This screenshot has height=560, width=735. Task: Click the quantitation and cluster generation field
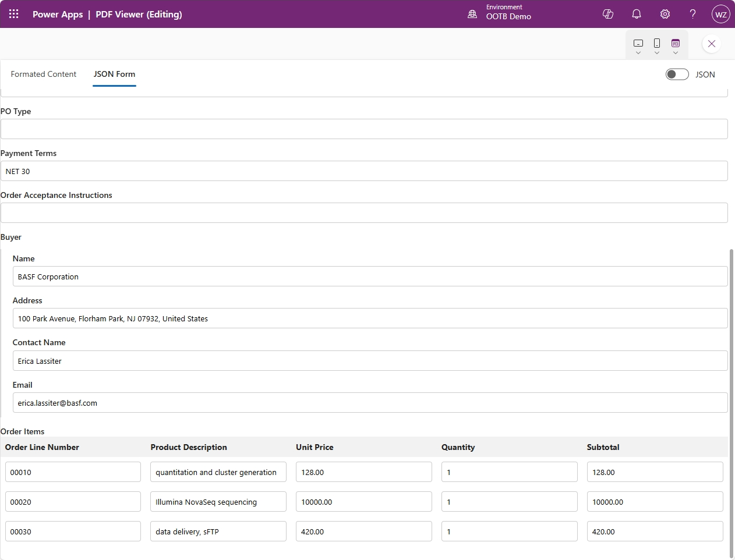point(218,472)
